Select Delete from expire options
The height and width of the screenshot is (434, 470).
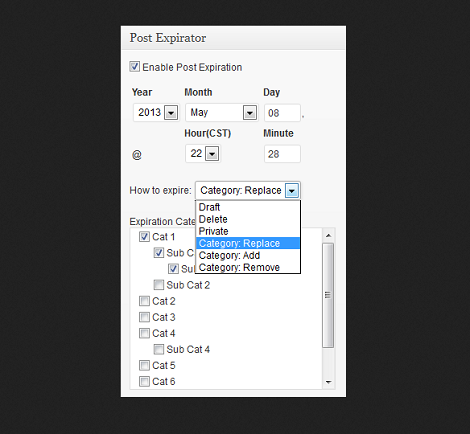[248, 219]
